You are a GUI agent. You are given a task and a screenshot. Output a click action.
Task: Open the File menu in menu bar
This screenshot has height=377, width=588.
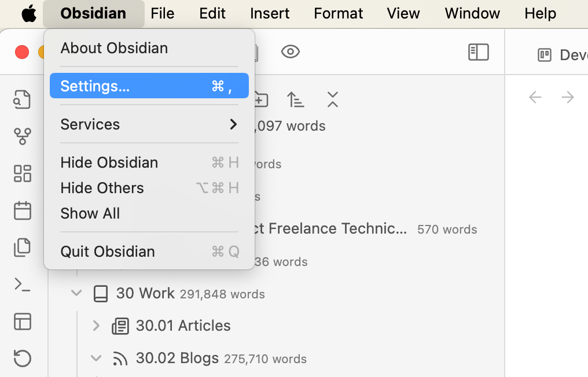pyautogui.click(x=162, y=13)
